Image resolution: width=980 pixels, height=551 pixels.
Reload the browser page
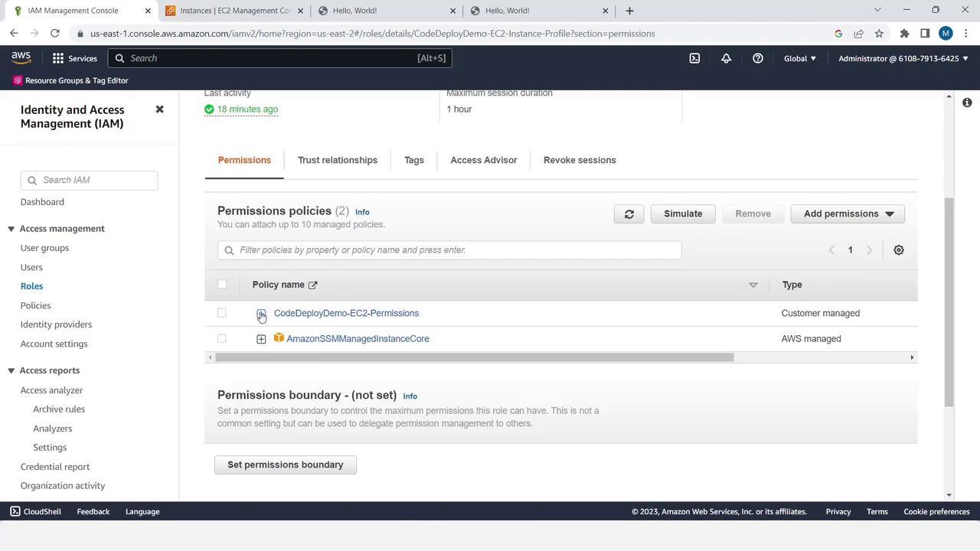[x=55, y=34]
